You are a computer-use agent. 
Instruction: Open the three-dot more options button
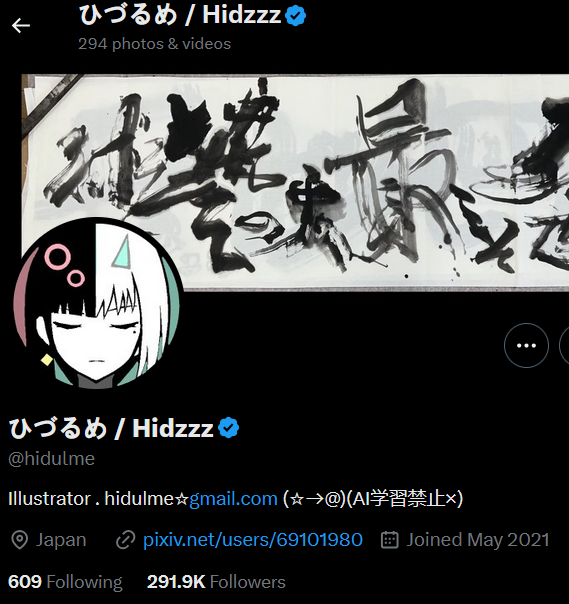pyautogui.click(x=526, y=345)
